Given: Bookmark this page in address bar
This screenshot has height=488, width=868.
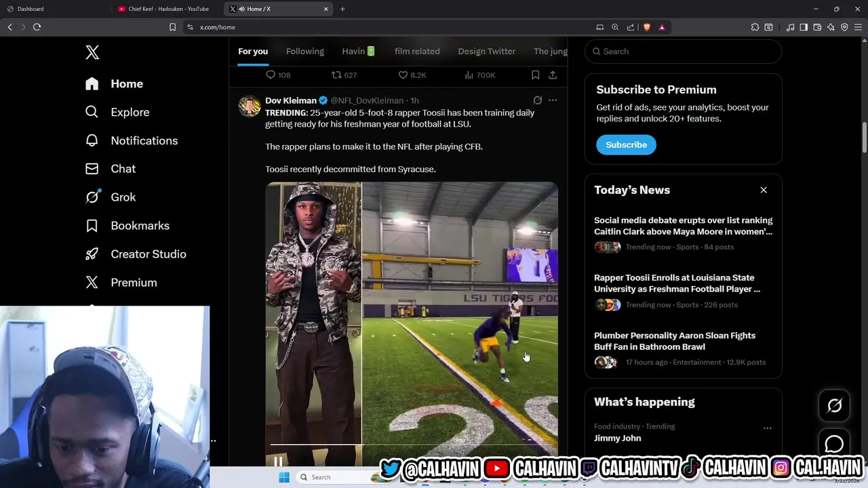Looking at the screenshot, I should 172,27.
